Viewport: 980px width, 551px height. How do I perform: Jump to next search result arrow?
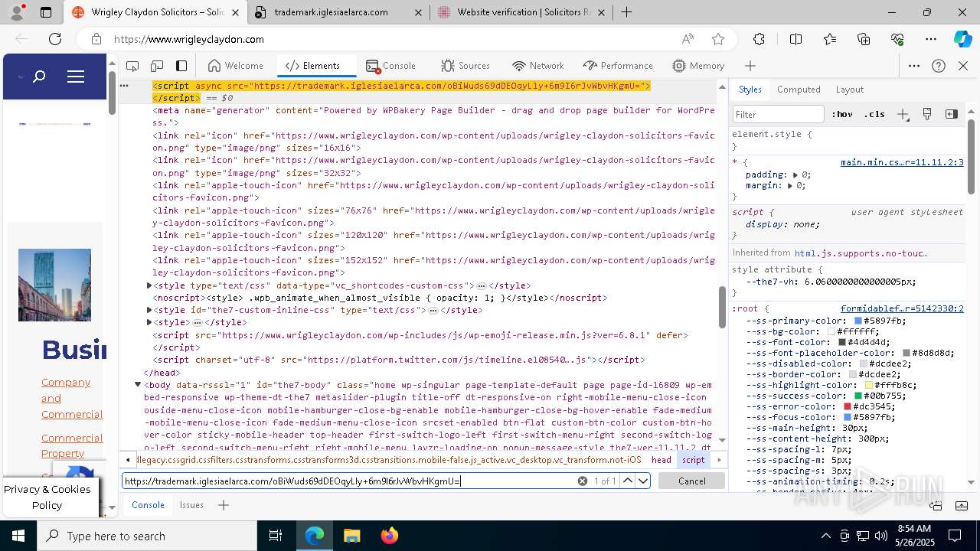coord(643,481)
